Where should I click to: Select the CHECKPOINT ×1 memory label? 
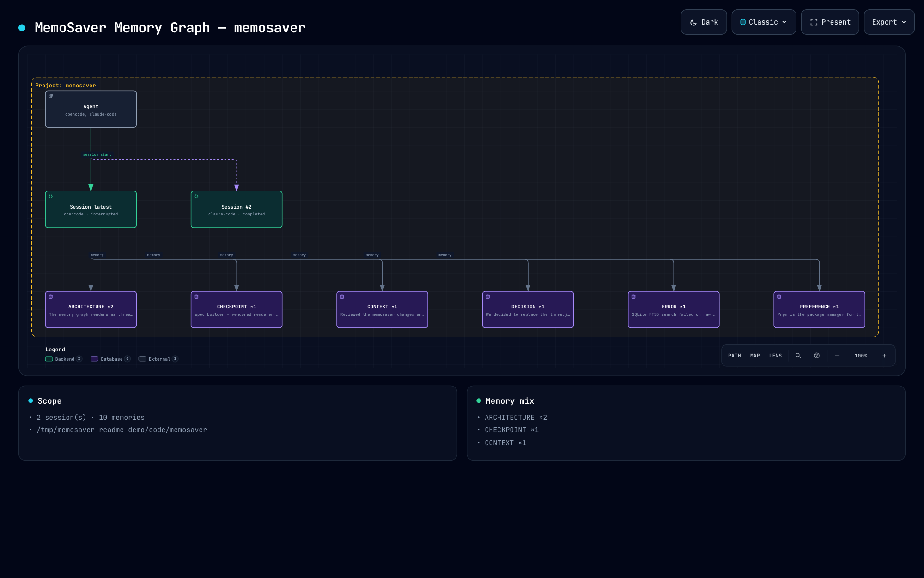click(x=237, y=307)
